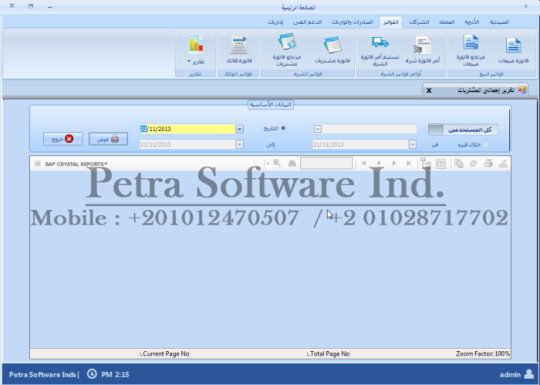Go to the previous report page
Viewport: 540px width, 385px height.
pyautogui.click(x=378, y=163)
